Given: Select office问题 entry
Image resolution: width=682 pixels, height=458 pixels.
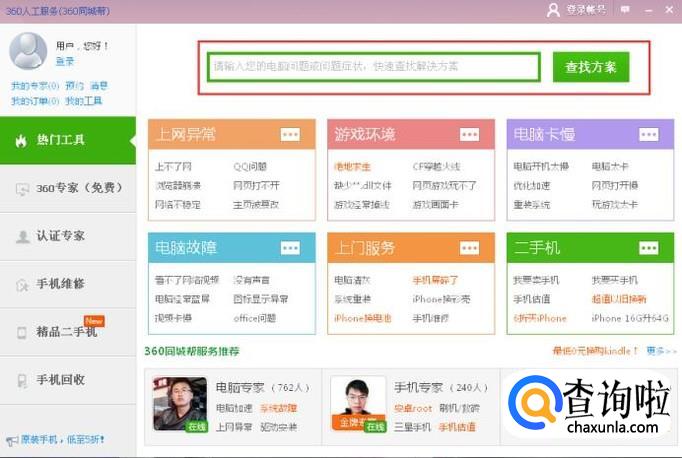Looking at the screenshot, I should click(254, 318).
